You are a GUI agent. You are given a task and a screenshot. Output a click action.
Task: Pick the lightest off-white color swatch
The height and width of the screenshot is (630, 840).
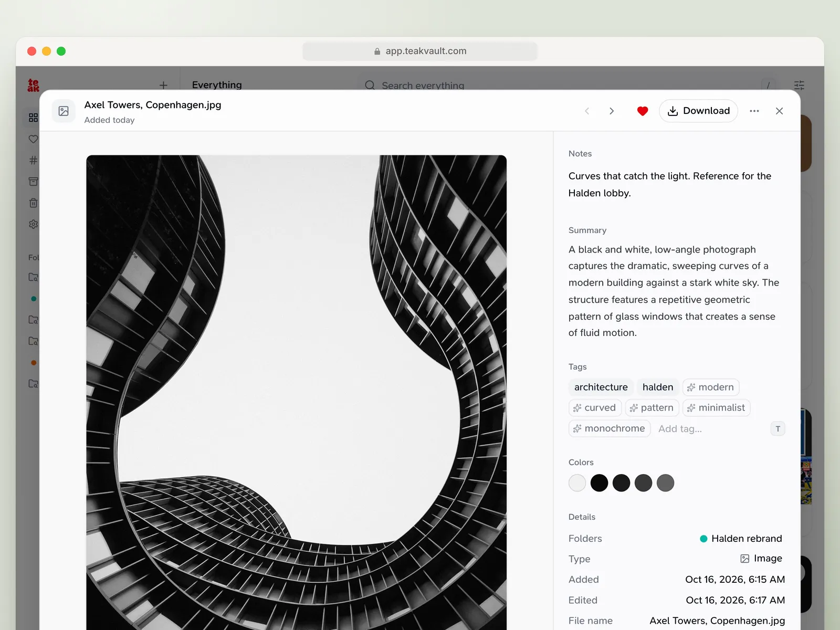coord(577,483)
